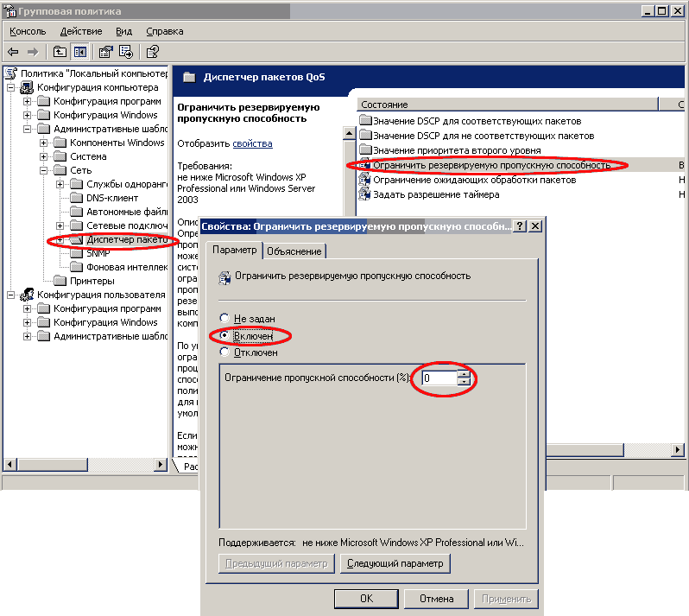Screen dimensions: 689x616
Task: Click folder icon of Значение приоритета второго уровня
Action: point(365,150)
